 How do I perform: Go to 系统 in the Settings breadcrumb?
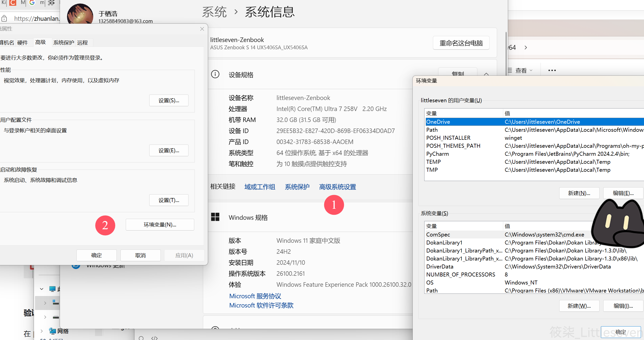[x=214, y=12]
